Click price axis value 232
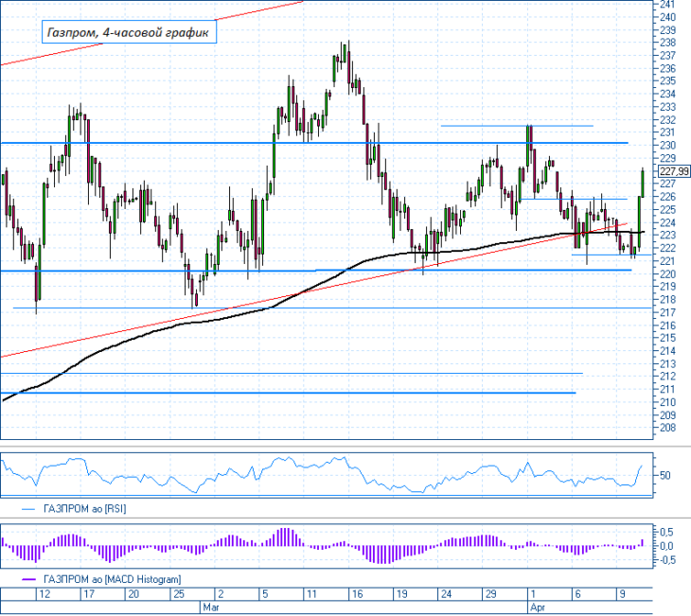The width and height of the screenshot is (691, 616). [667, 120]
